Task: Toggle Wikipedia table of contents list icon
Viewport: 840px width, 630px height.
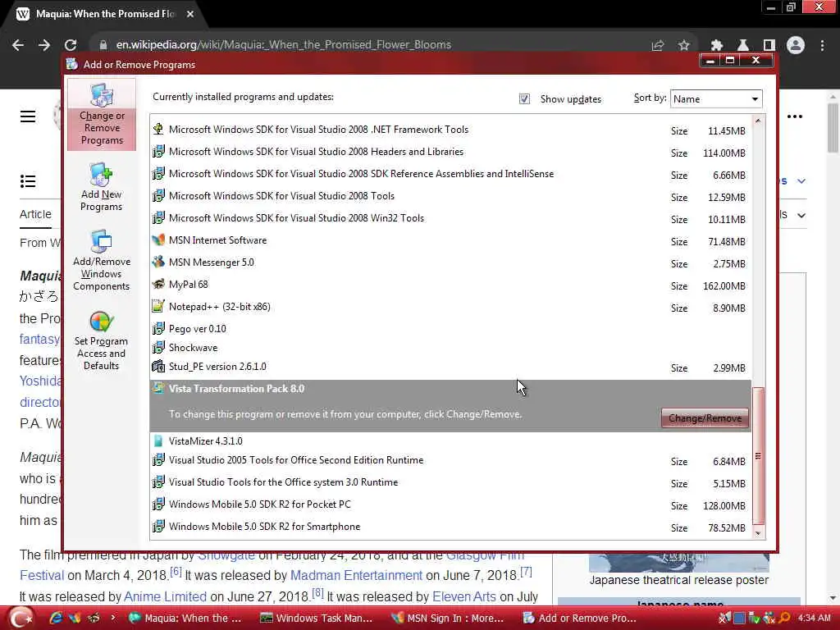Action: [x=28, y=181]
